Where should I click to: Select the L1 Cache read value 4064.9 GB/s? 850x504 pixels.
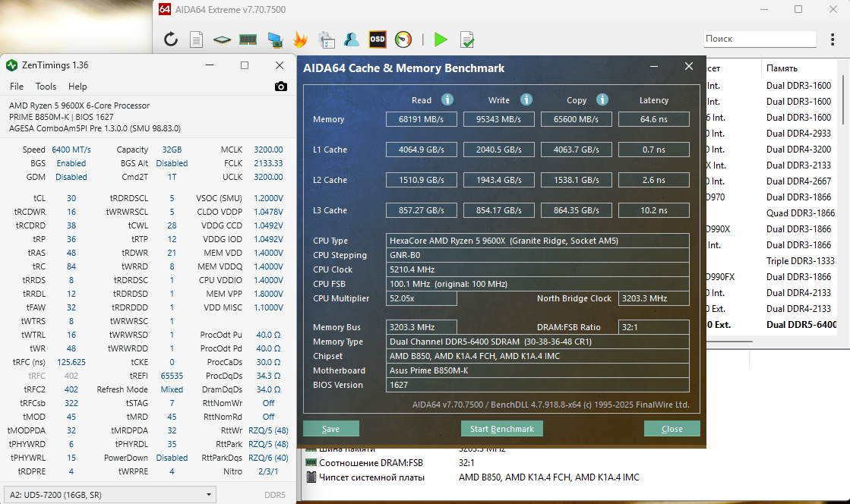tap(422, 150)
